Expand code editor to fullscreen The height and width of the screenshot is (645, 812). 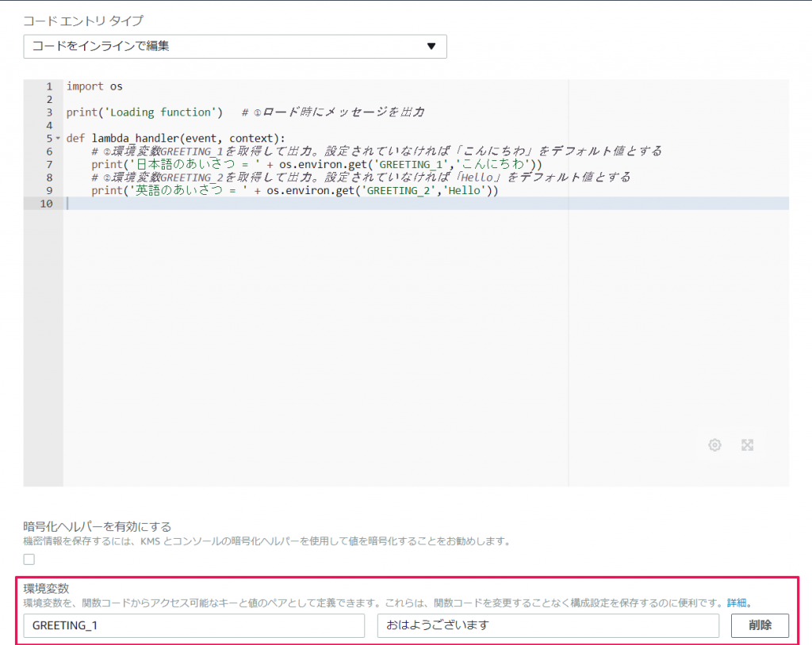[747, 445]
